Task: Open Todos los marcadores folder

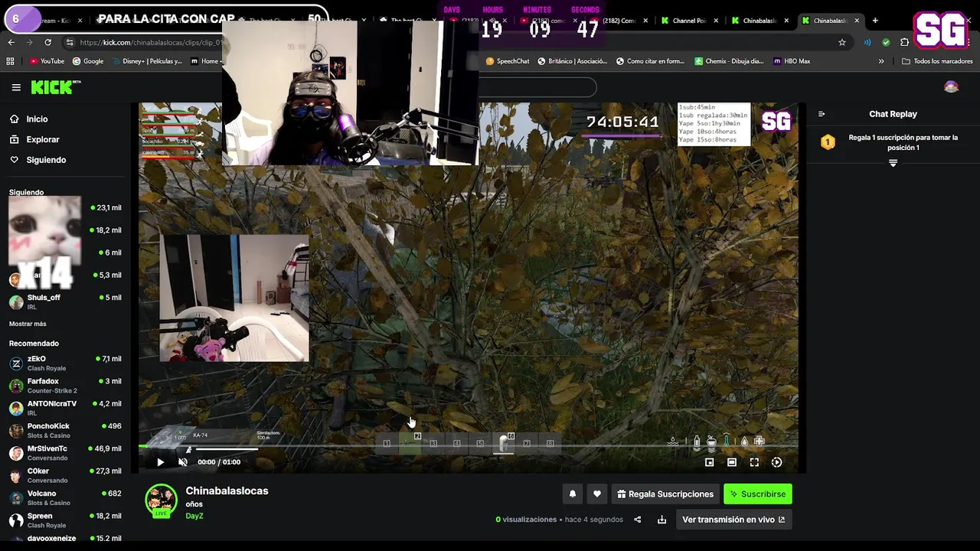Action: point(937,61)
